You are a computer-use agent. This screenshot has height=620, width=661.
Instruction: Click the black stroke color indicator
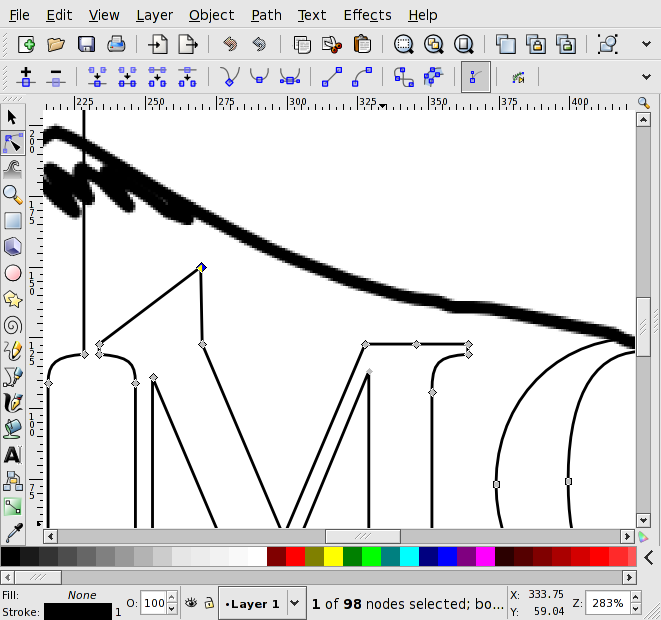pyautogui.click(x=78, y=611)
